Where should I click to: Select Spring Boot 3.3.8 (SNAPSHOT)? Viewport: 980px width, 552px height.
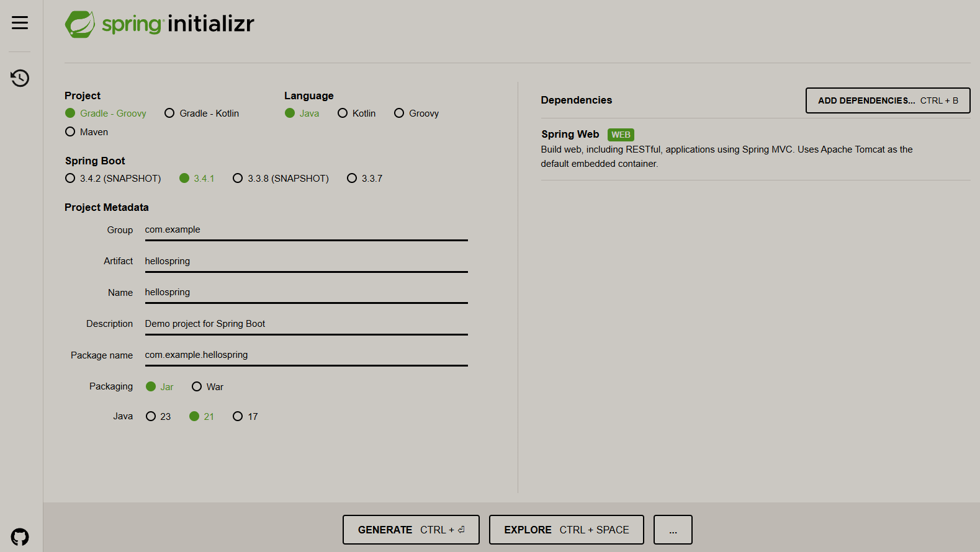281,179
